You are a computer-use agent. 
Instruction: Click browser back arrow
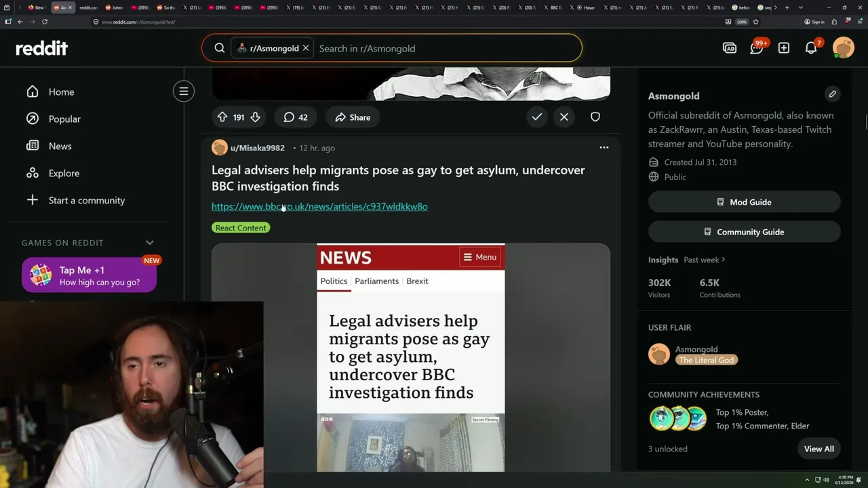pyautogui.click(x=20, y=22)
